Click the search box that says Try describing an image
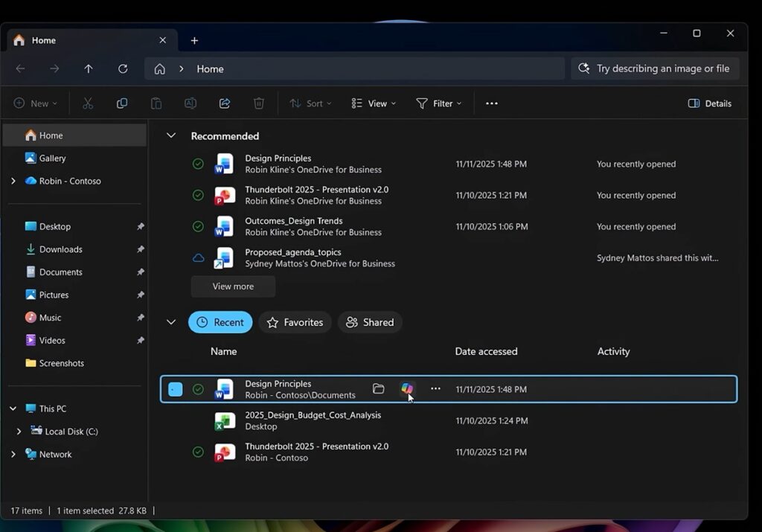Screen dimensions: 762x532 [655, 68]
